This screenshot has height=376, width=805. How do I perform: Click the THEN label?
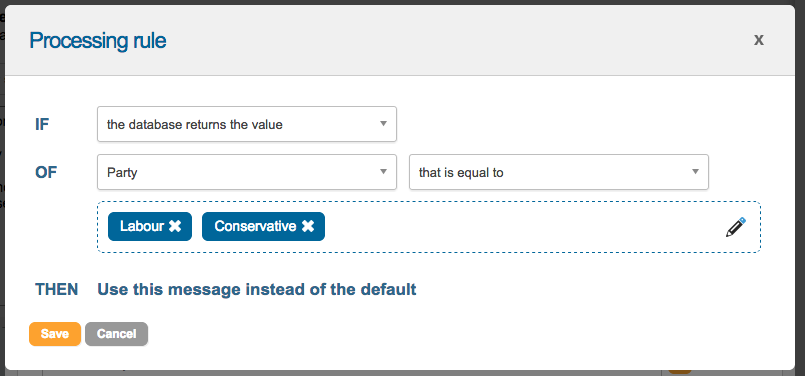[x=56, y=290]
